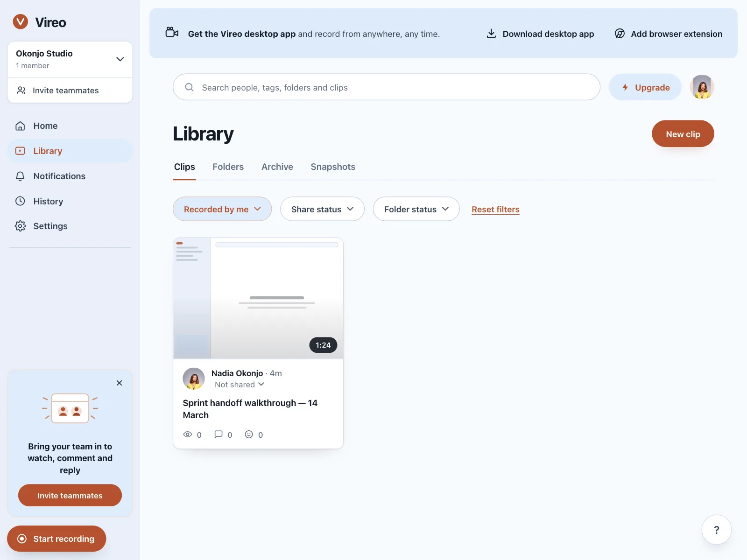Open the Not shared sharing dropdown
Viewport: 747px width, 560px height.
pyautogui.click(x=240, y=385)
